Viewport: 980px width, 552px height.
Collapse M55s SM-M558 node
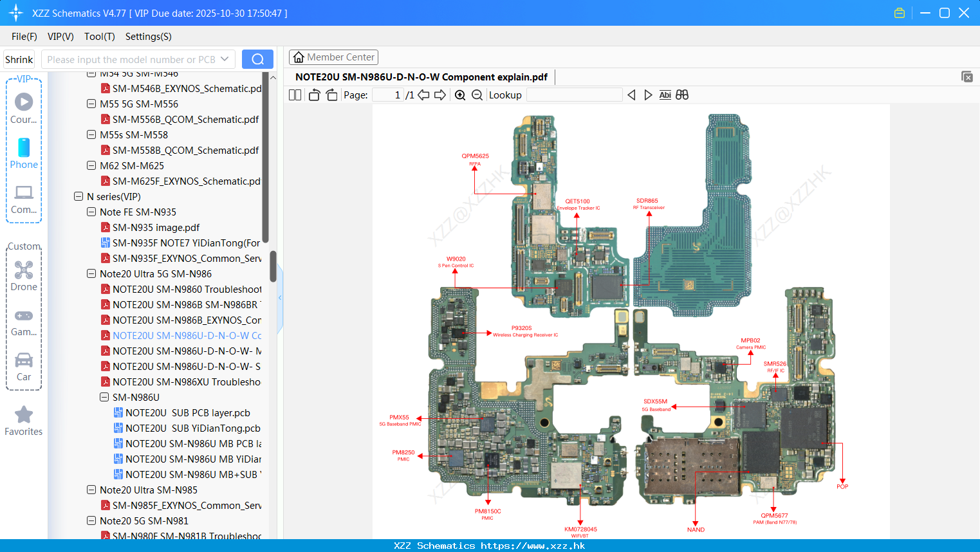(91, 134)
